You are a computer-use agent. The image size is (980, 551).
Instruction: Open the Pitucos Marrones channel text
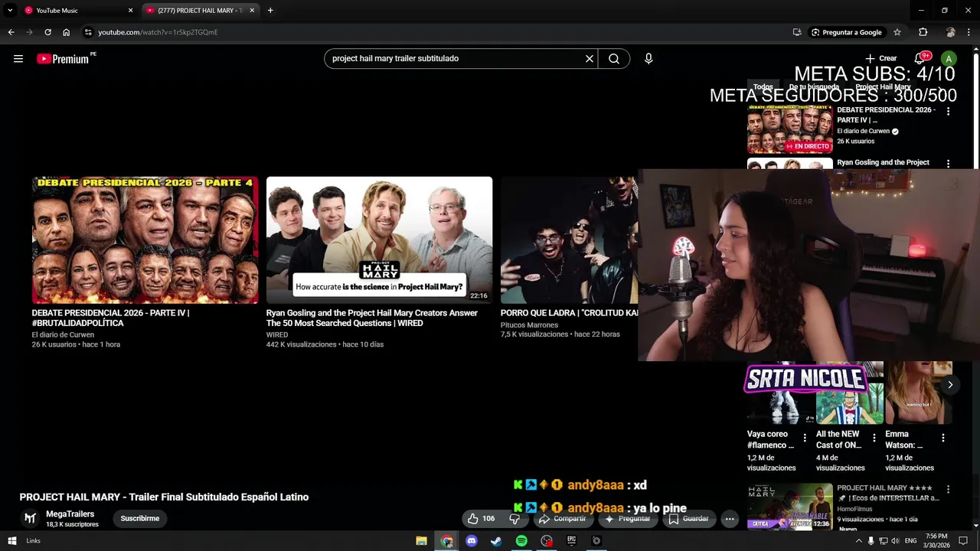[x=529, y=325]
